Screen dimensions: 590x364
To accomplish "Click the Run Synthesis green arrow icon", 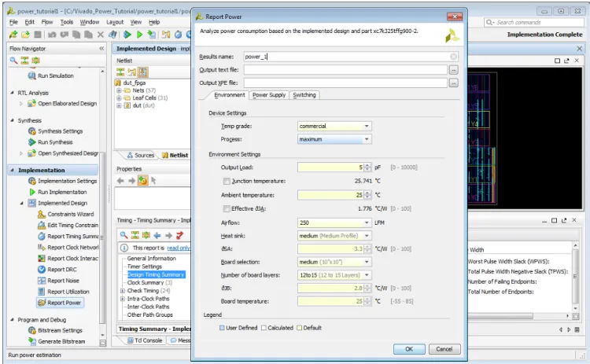I will click(x=32, y=142).
